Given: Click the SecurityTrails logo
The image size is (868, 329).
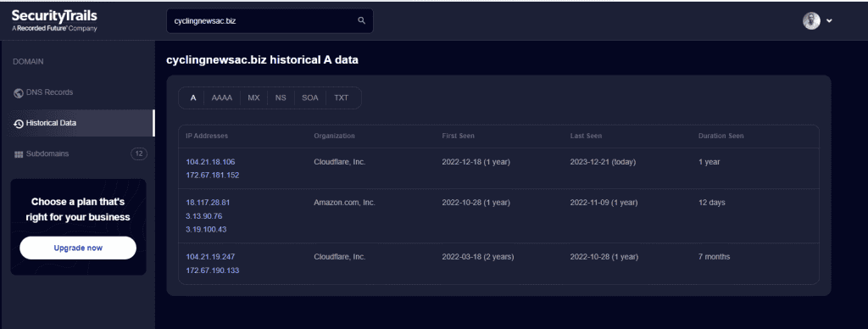Looking at the screenshot, I should (54, 20).
